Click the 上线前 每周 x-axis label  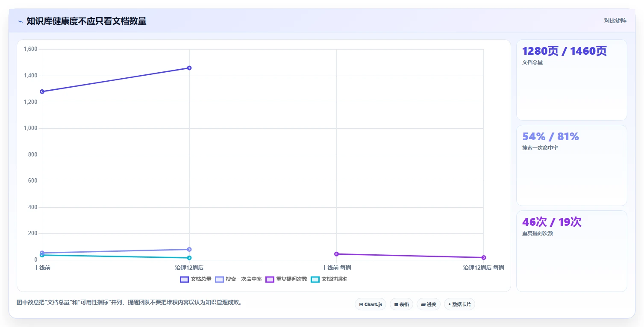tap(336, 268)
